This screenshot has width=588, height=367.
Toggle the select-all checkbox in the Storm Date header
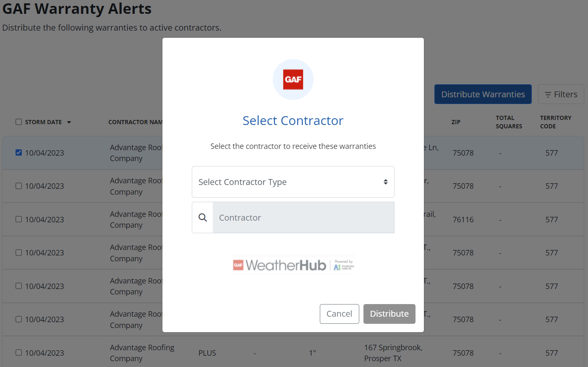18,122
